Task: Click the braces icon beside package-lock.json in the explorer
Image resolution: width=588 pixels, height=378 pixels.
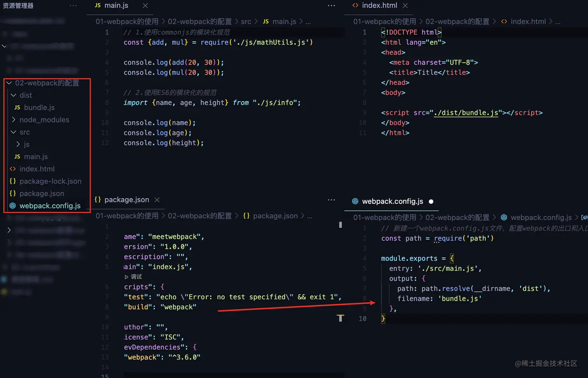Action: click(13, 181)
